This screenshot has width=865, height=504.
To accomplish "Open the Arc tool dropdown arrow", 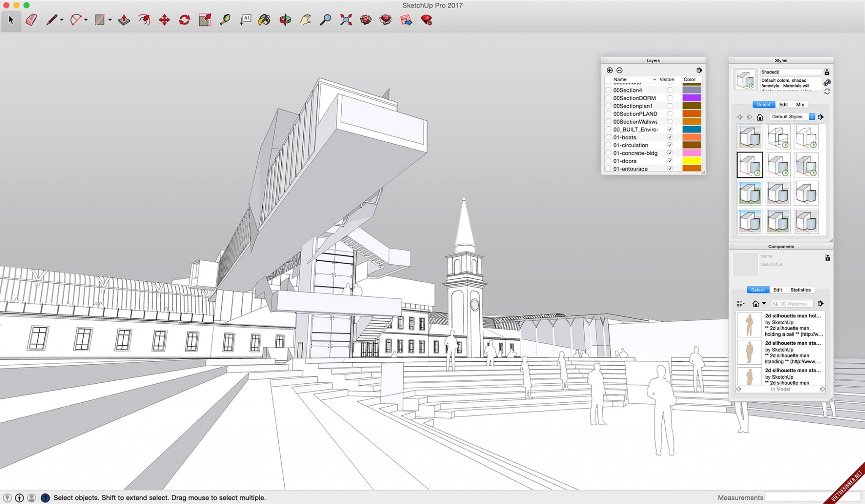I will (86, 20).
